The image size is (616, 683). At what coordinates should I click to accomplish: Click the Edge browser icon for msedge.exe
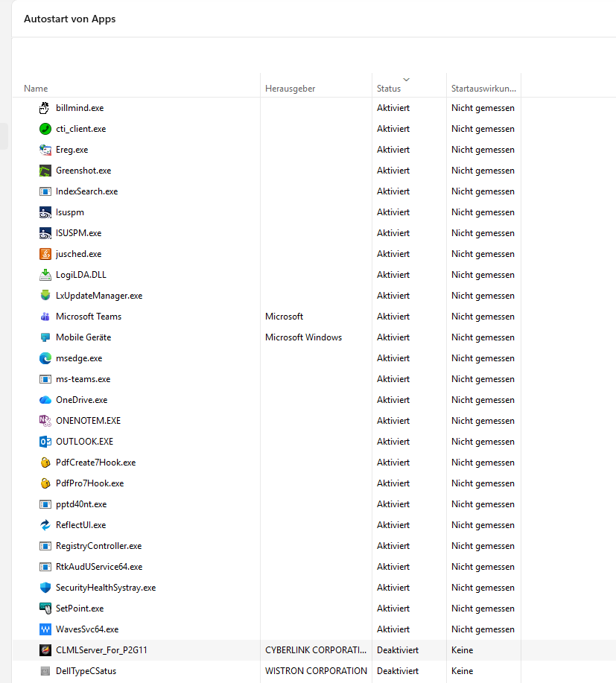[45, 358]
